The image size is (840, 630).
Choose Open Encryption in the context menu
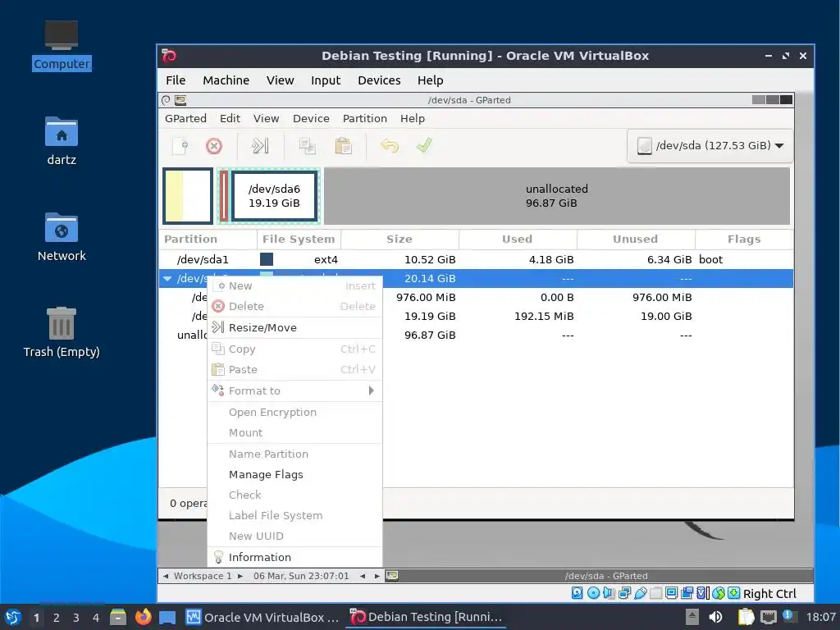coord(294,413)
